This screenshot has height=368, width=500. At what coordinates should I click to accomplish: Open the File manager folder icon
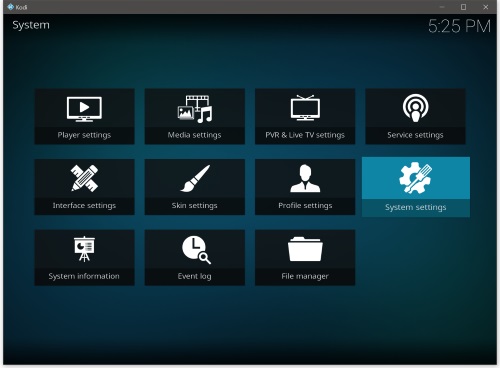tap(305, 249)
